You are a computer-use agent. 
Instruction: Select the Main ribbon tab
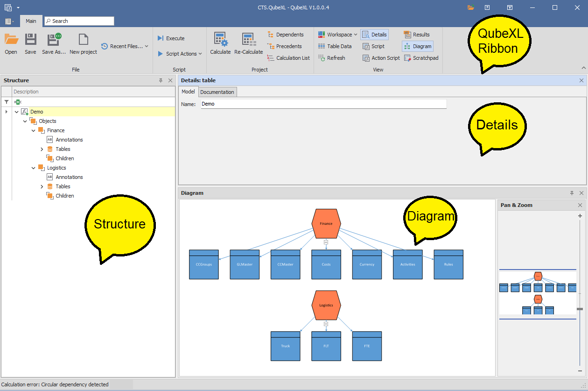[31, 21]
